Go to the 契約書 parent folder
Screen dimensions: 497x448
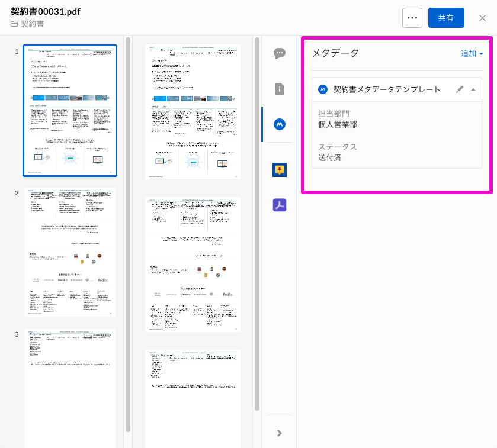click(x=33, y=24)
